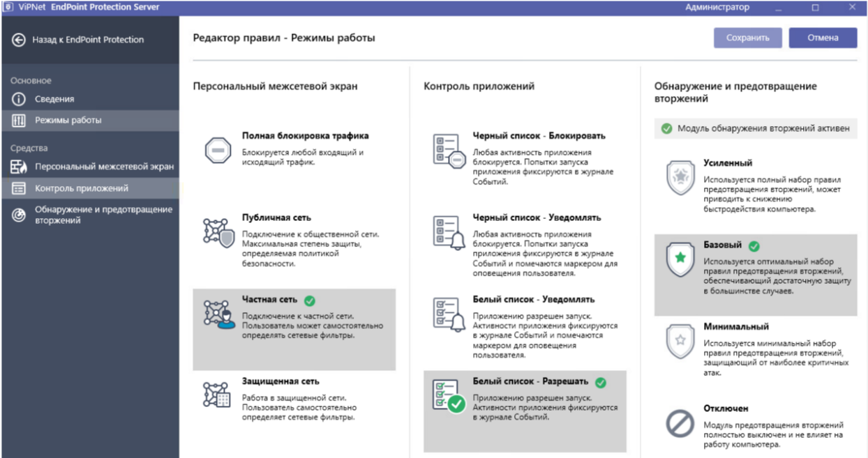Click the Обнаружение и предотвращение вторжений column heading
Screen dimensions: 868x458
click(x=735, y=92)
